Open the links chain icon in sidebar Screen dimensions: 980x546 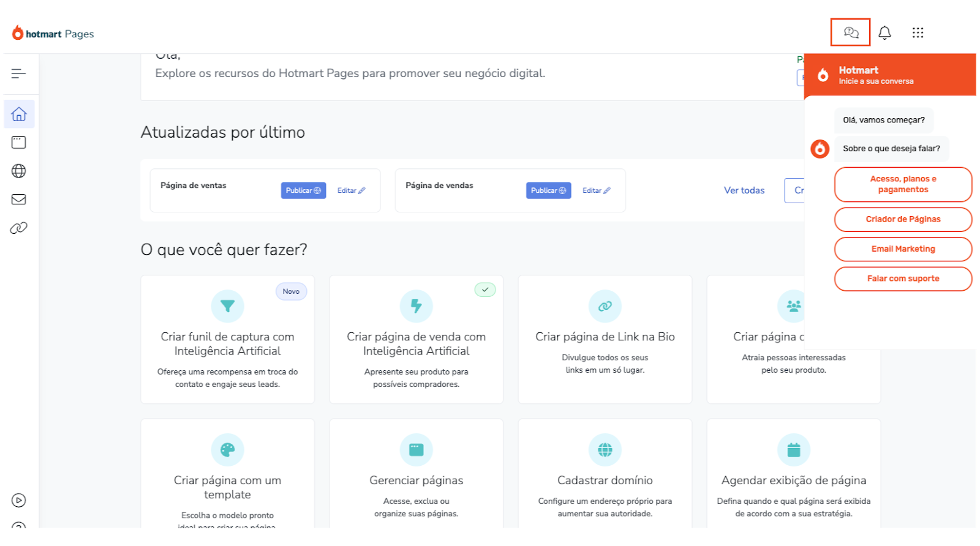[19, 228]
